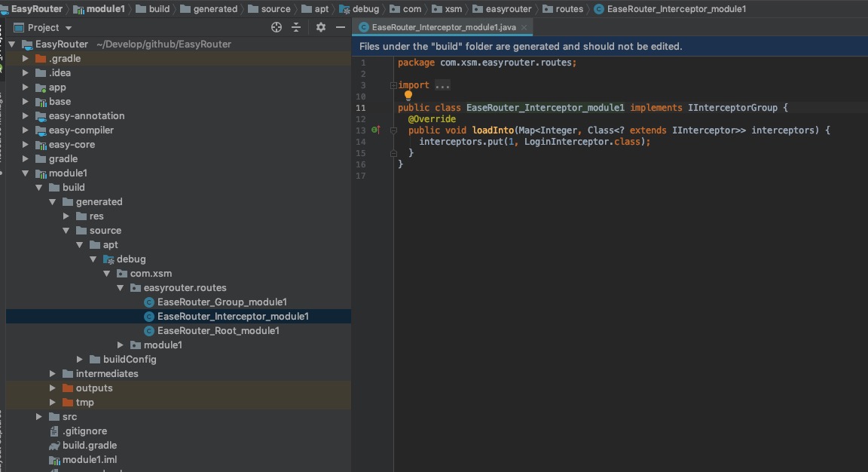Expand the .idea folder
This screenshot has height=472, width=868.
(26, 72)
